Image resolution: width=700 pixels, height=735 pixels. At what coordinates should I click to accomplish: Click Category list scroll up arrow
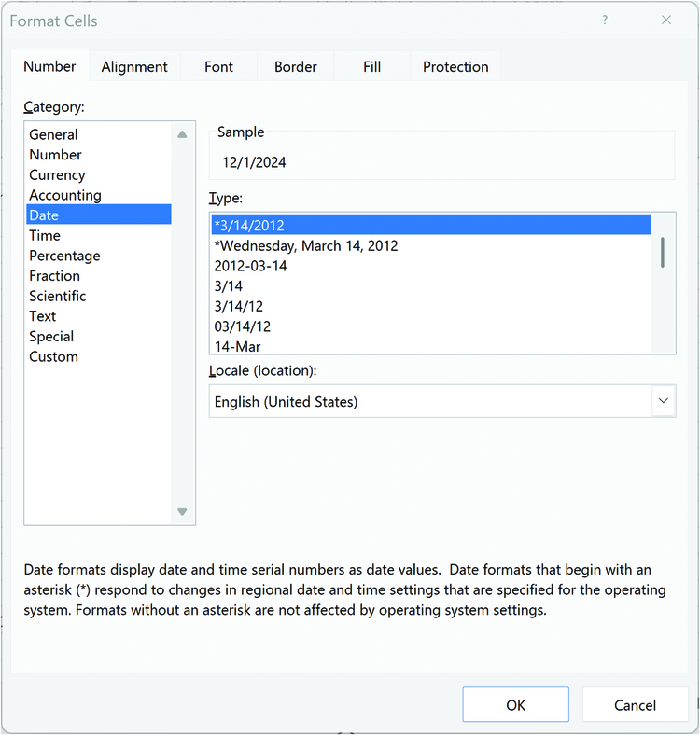[183, 134]
